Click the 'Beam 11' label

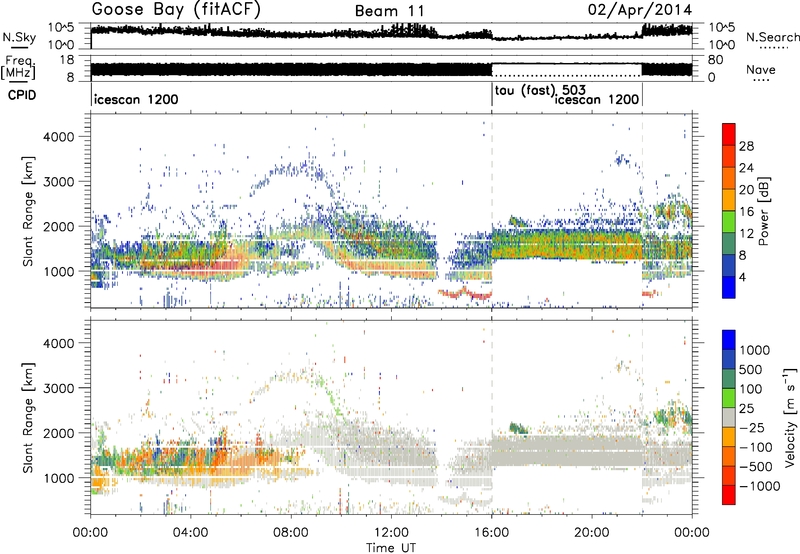tap(389, 11)
